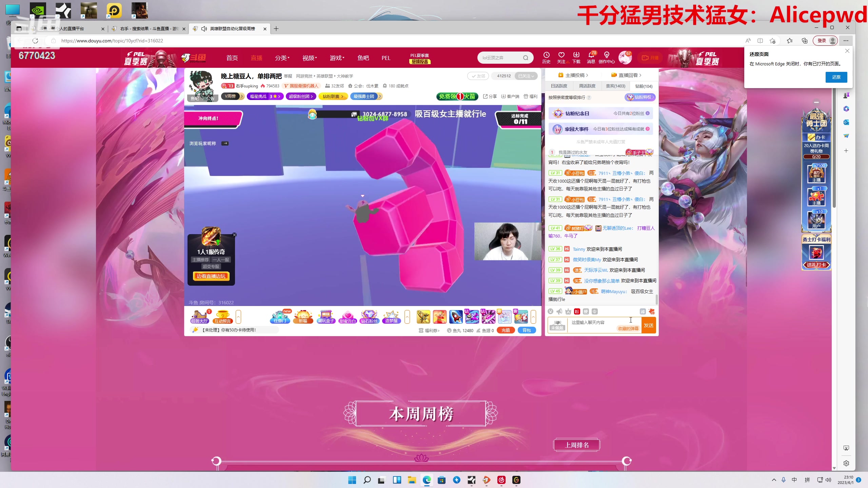Viewport: 868px width, 488px height.
Task: Toggle the 粉 fans-only chat filter
Action: [577, 311]
